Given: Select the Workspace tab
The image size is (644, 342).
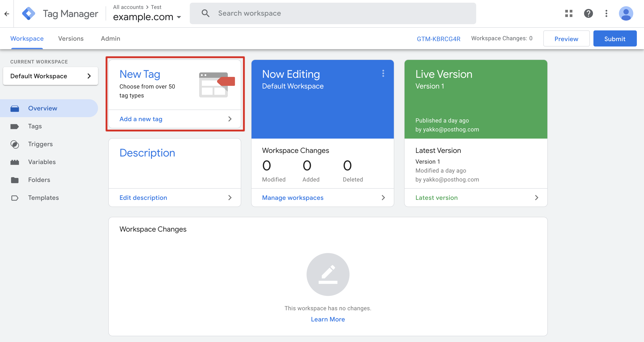Looking at the screenshot, I should pos(26,39).
